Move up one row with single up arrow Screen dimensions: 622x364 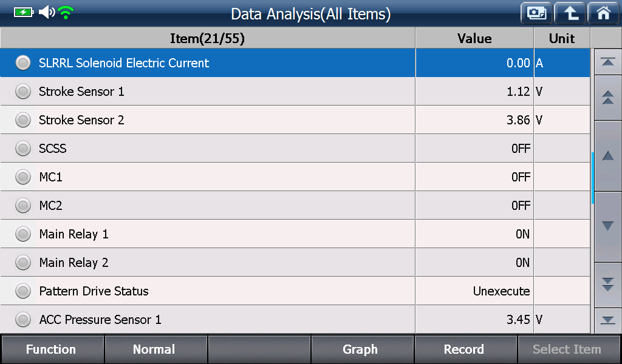607,156
